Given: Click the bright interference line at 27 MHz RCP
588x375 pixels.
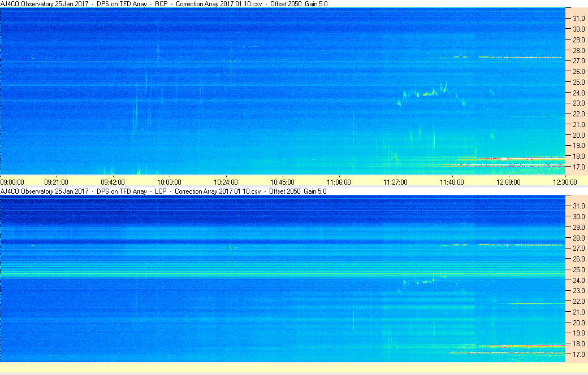Looking at the screenshot, I should [x=521, y=57].
